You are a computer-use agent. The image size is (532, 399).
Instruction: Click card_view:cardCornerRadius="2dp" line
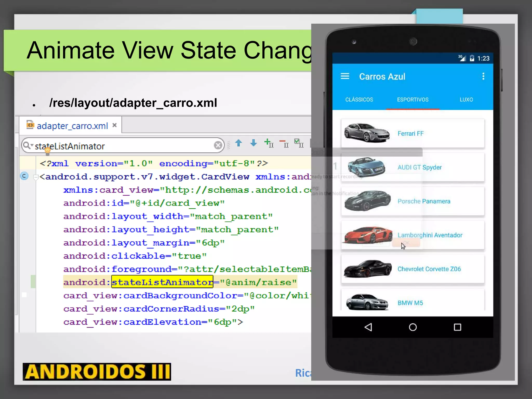point(159,309)
